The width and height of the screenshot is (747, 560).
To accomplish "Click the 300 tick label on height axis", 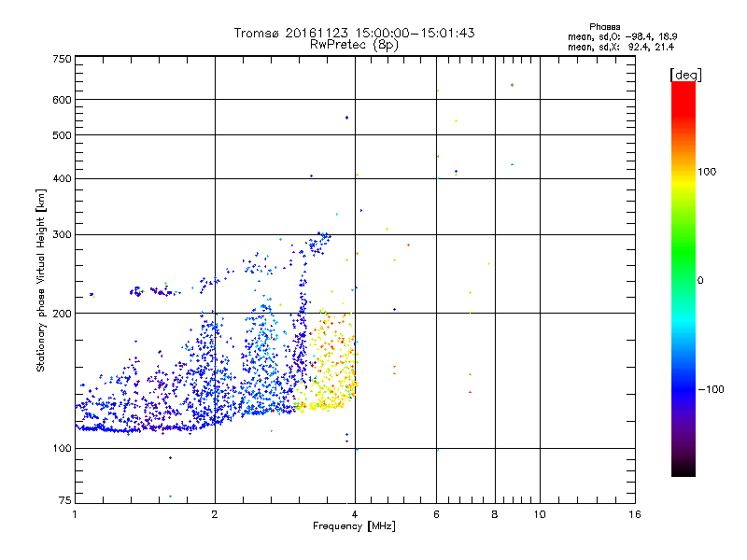I will [x=62, y=234].
